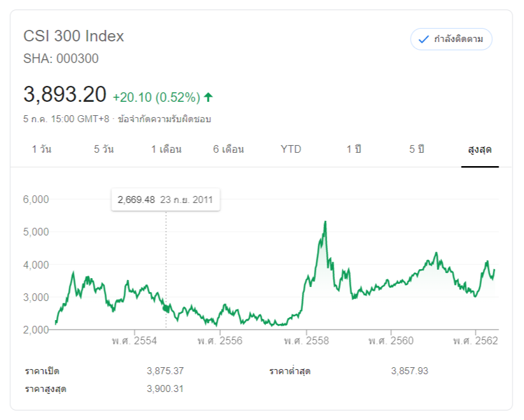
Task: Click the highlighted data point on the dotted line
Action: (167, 308)
